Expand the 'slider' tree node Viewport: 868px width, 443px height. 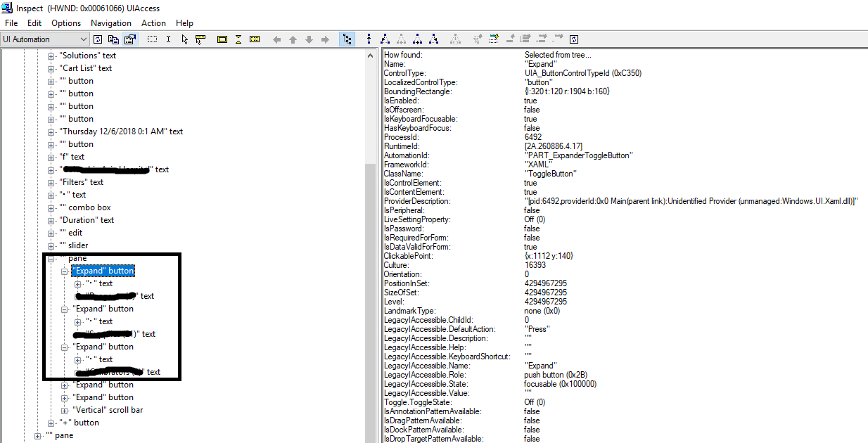click(x=50, y=245)
